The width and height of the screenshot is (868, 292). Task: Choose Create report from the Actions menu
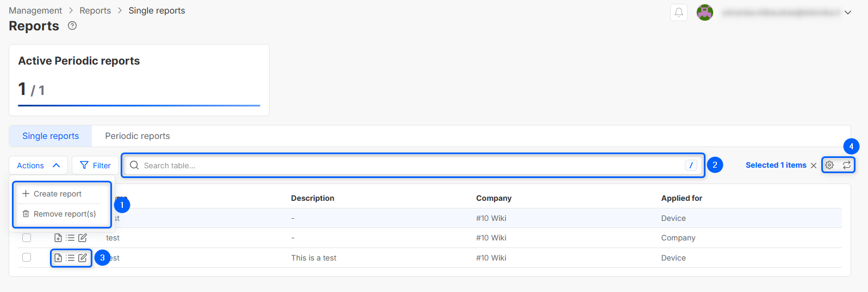[x=57, y=194]
